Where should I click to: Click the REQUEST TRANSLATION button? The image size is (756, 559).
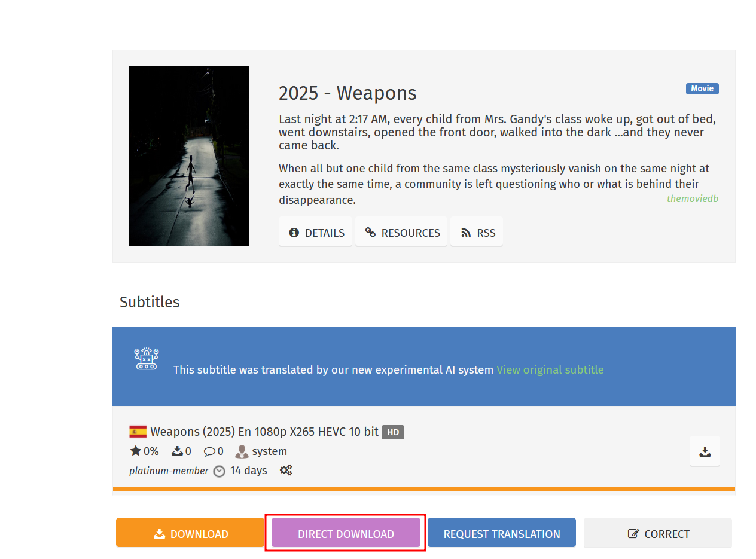coord(502,533)
